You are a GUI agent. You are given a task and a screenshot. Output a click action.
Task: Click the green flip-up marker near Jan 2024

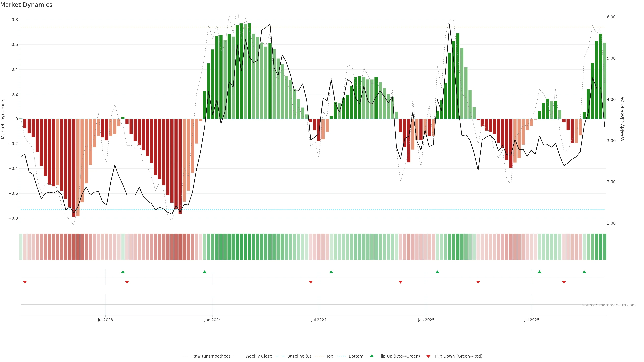[204, 272]
